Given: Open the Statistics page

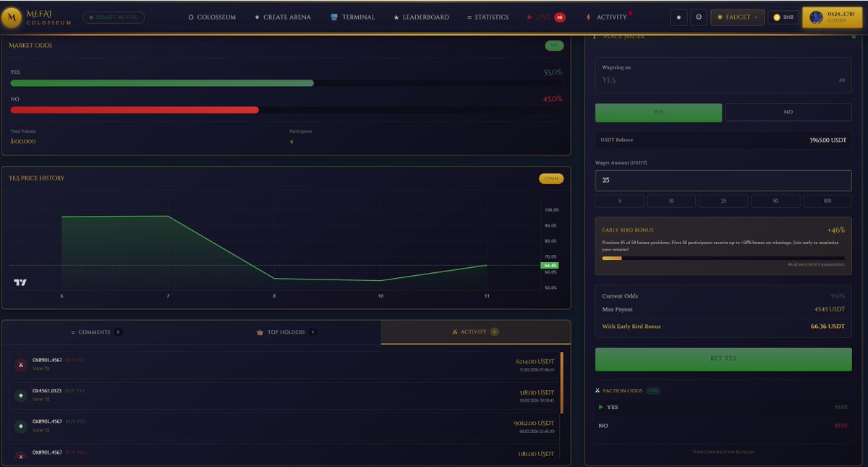Looking at the screenshot, I should click(488, 17).
